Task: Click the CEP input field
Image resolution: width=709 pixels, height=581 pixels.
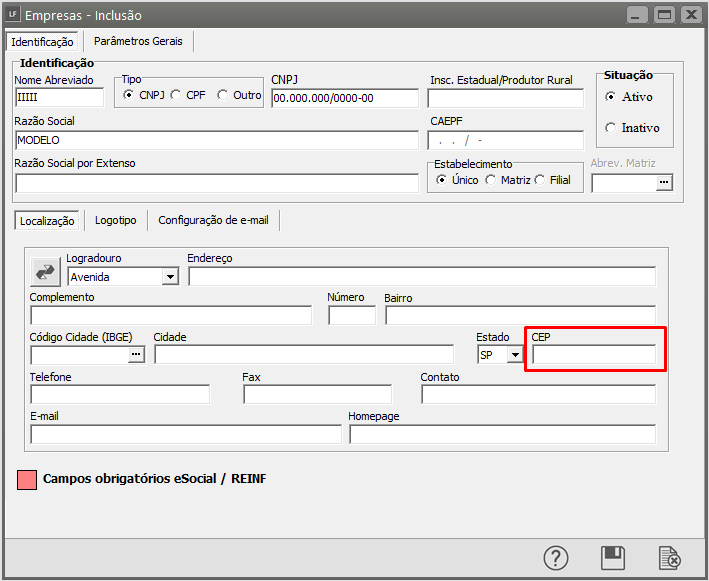Action: [x=594, y=354]
